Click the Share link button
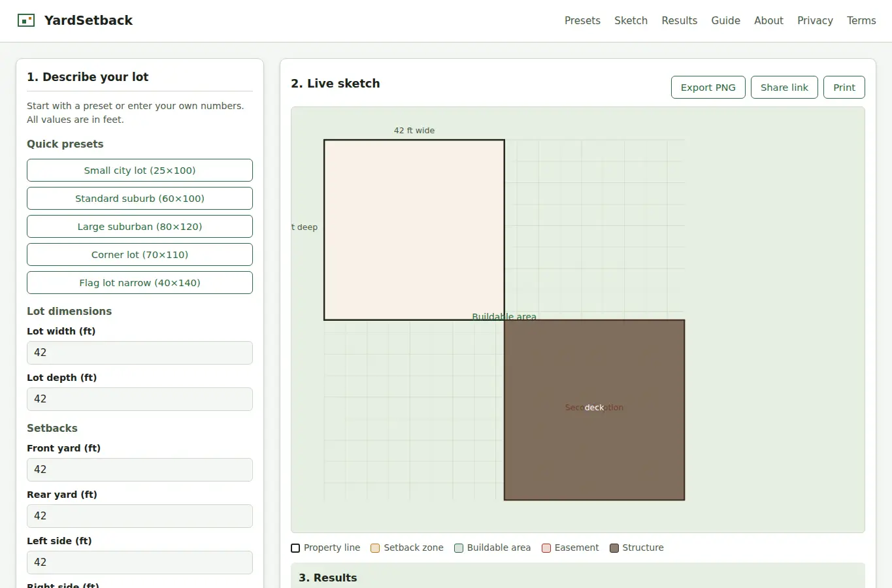Viewport: 892px width, 588px height. pyautogui.click(x=784, y=88)
